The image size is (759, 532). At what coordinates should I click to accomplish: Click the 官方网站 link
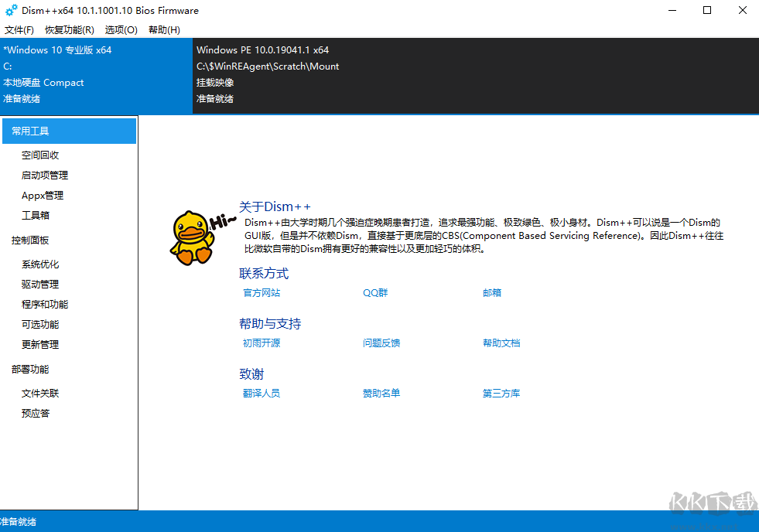[x=261, y=292]
